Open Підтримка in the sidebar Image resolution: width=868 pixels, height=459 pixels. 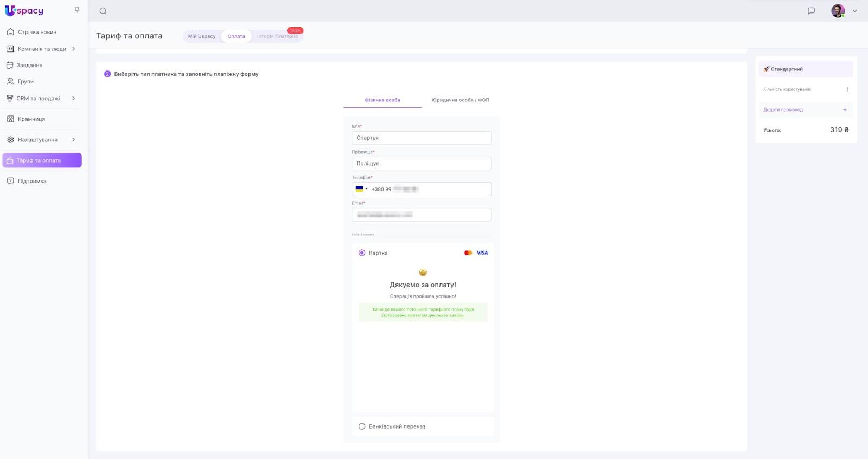32,181
